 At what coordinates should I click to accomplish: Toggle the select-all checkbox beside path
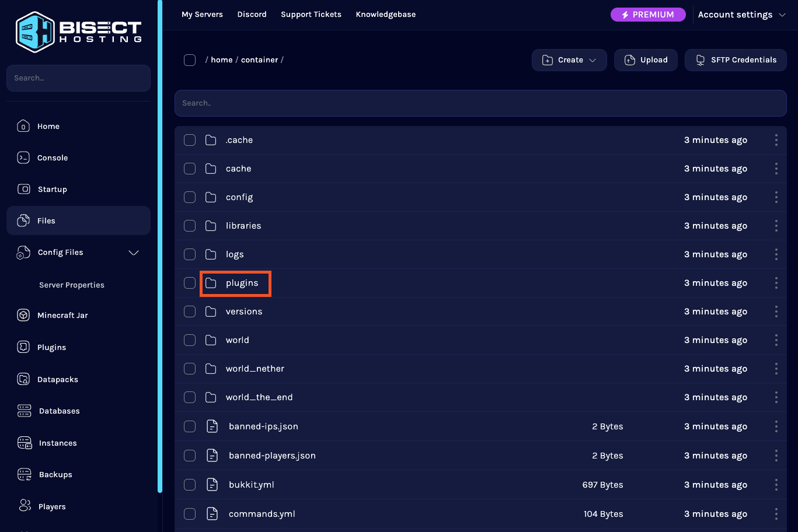click(x=190, y=60)
